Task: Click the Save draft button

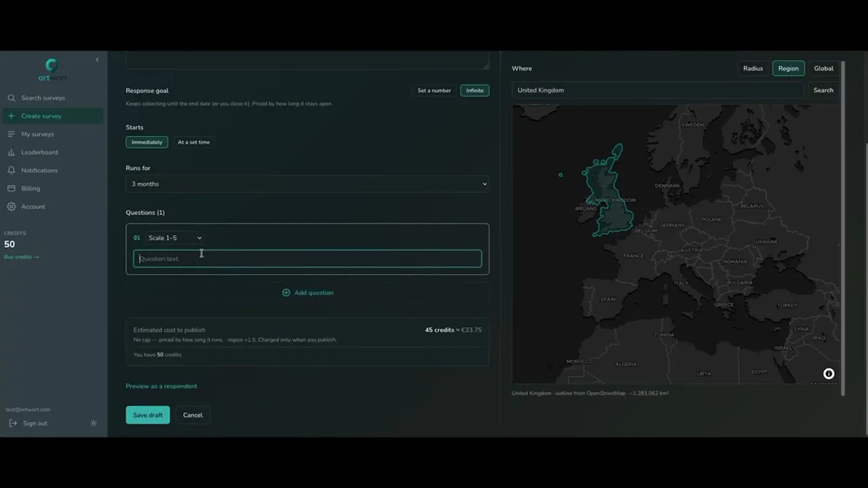Action: coord(148,415)
